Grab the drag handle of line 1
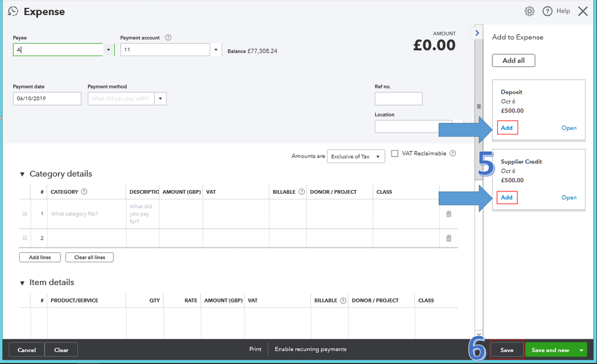The width and height of the screenshot is (597, 364). 25,214
